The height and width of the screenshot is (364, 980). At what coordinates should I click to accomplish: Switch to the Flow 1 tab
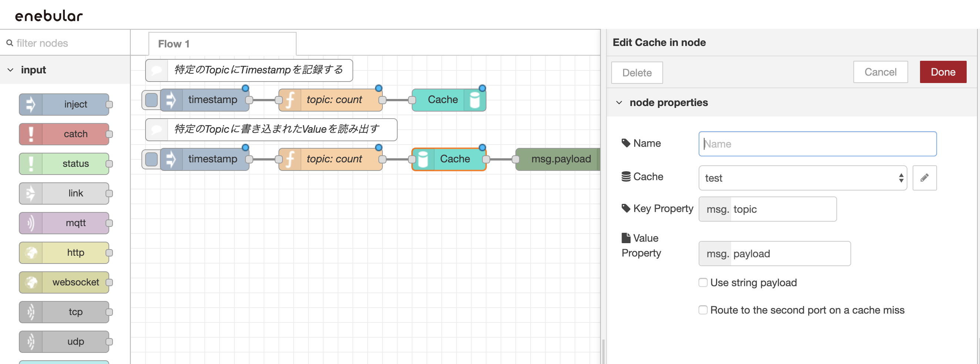(222, 44)
